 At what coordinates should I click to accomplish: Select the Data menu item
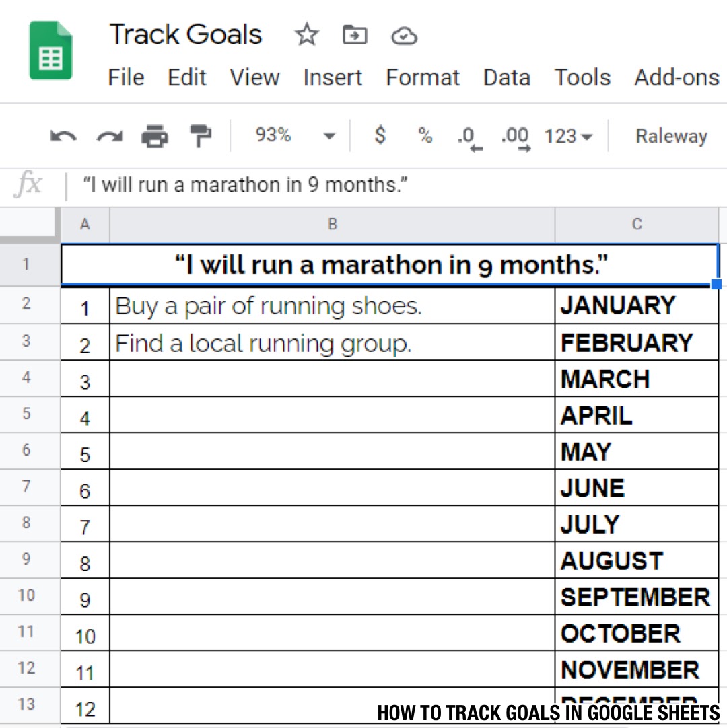pyautogui.click(x=507, y=77)
